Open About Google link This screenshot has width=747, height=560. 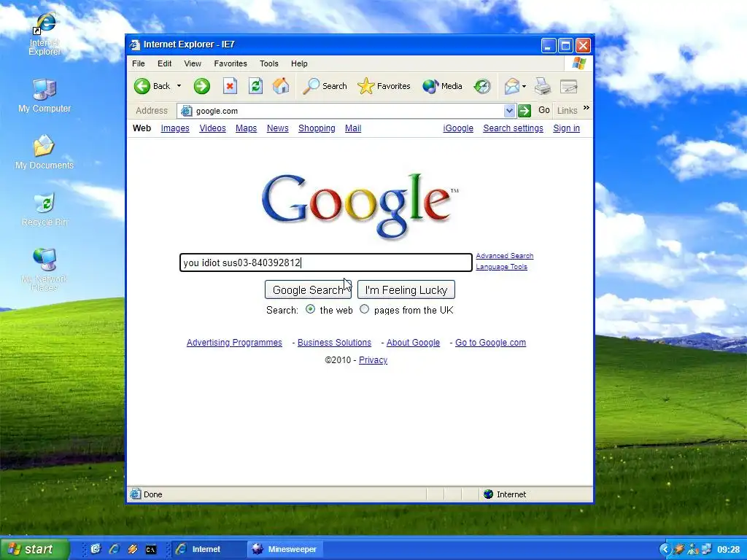point(413,343)
